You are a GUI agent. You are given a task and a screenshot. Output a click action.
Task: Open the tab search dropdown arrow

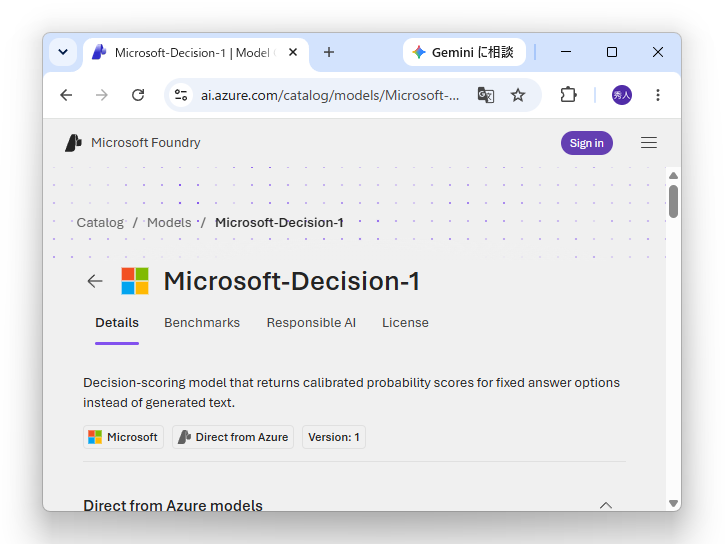(x=63, y=52)
